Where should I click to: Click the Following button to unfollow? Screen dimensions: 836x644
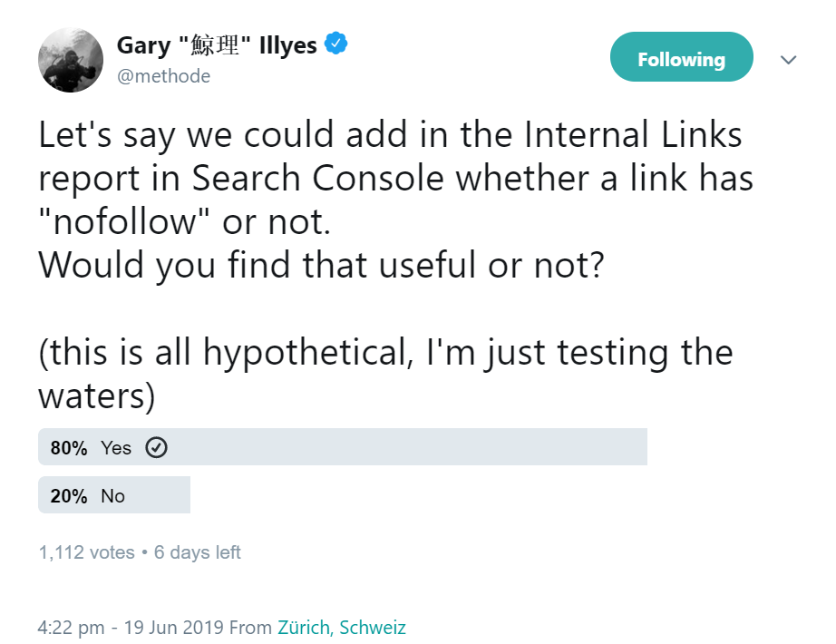pos(681,57)
